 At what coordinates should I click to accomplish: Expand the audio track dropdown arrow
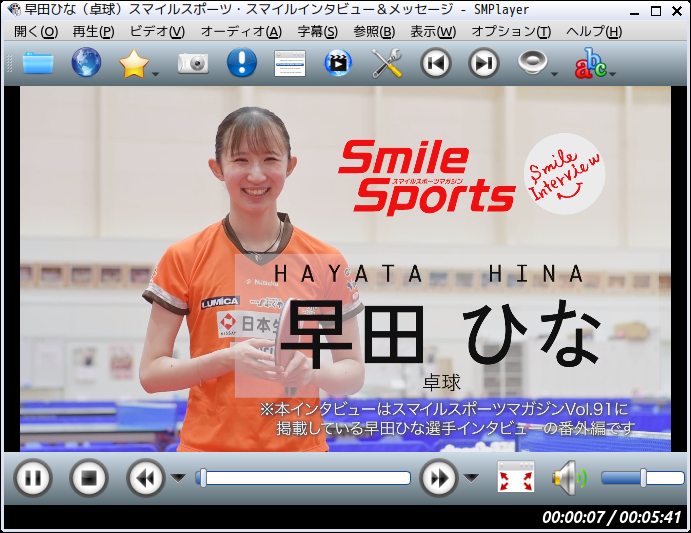[554, 74]
